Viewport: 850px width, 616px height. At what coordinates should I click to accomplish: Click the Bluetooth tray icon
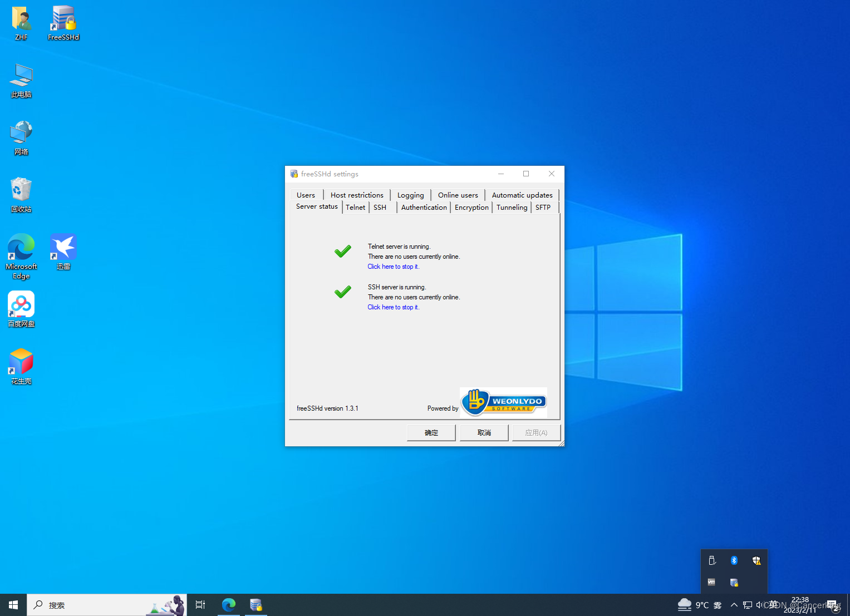pos(734,560)
